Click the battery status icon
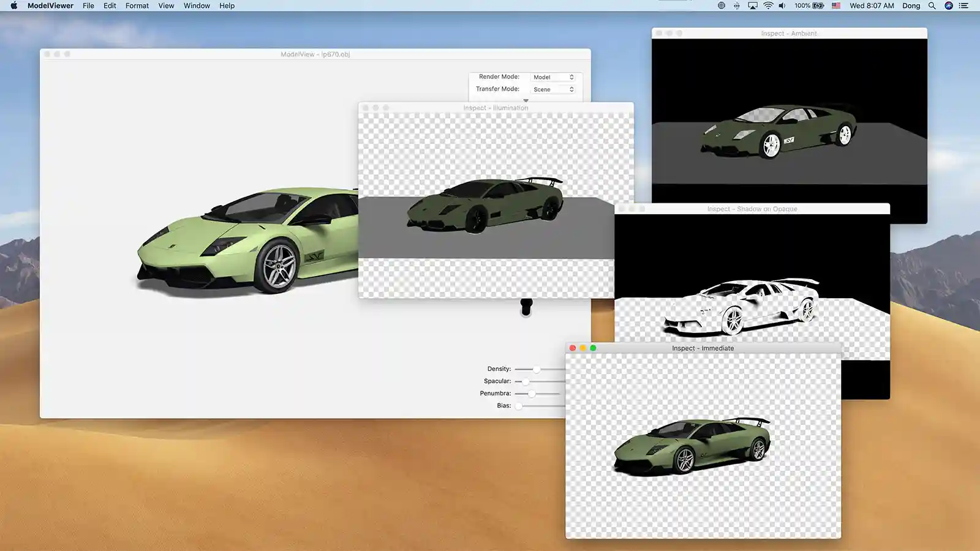The image size is (980, 551). coord(818,6)
